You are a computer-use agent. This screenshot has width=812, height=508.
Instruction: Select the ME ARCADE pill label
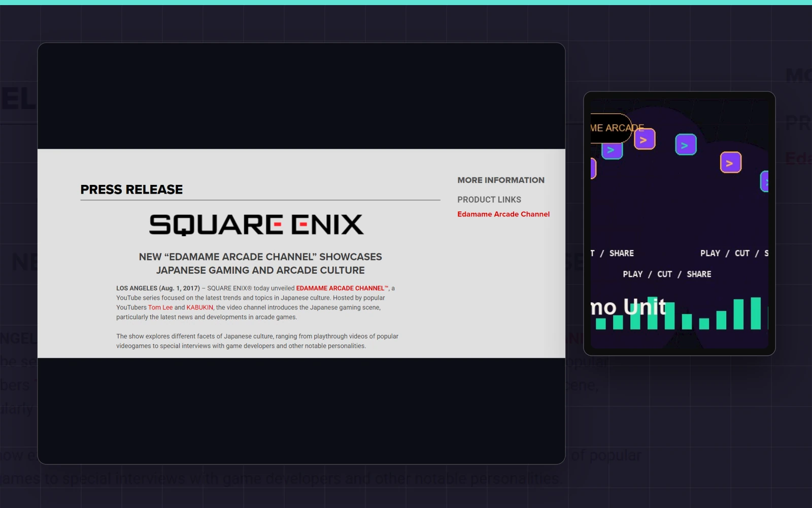click(x=616, y=128)
